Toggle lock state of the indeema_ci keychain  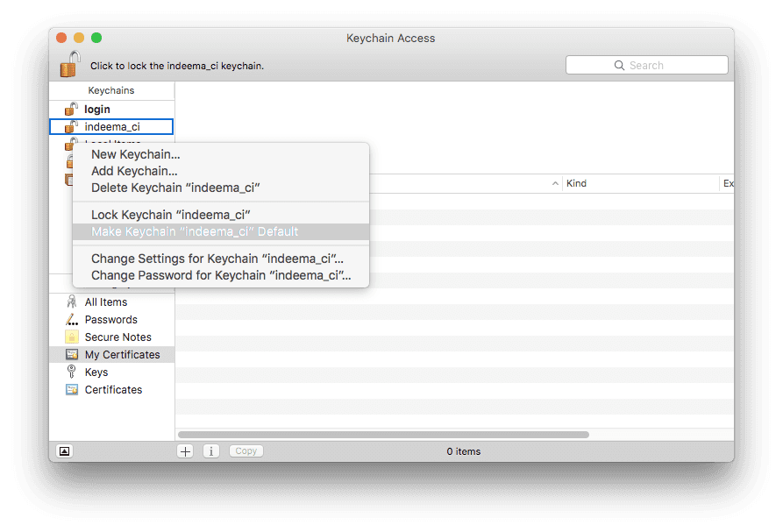coord(70,126)
